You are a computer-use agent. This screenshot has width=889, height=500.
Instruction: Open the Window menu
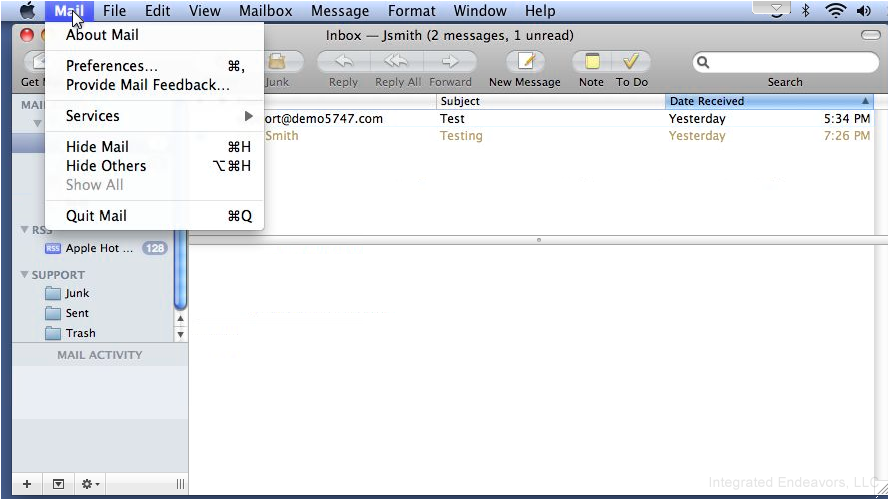[x=480, y=11]
